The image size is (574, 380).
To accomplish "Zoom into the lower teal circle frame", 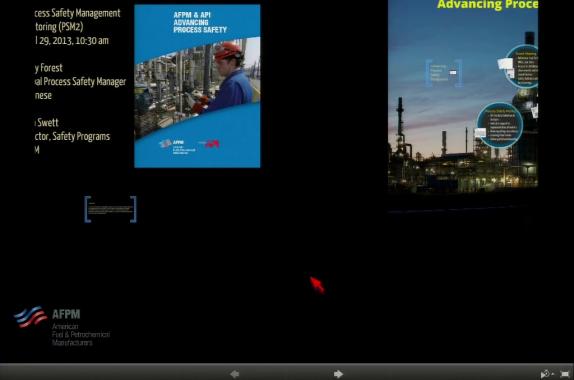I will (500, 125).
